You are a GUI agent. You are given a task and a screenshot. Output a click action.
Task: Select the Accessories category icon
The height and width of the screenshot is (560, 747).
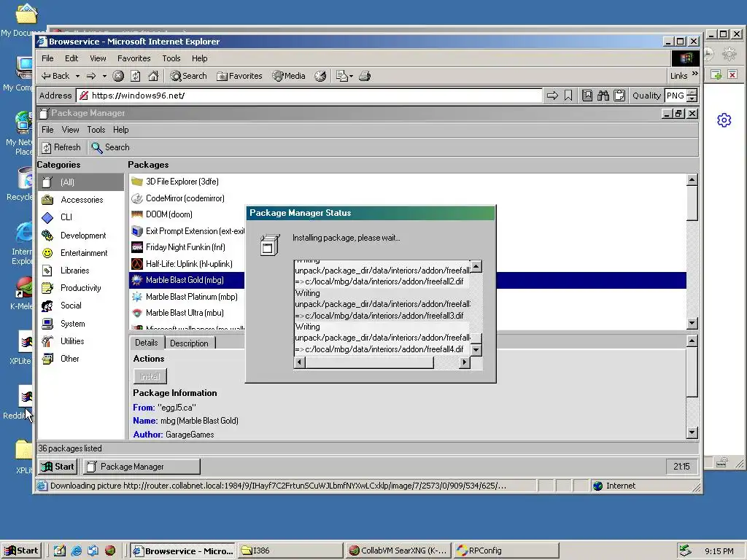47,200
